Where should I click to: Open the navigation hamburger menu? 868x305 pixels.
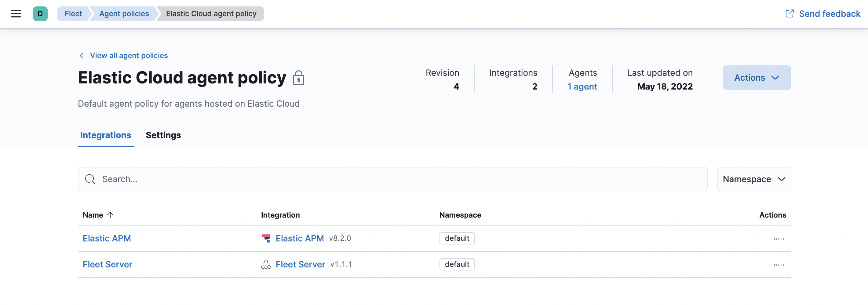(16, 13)
